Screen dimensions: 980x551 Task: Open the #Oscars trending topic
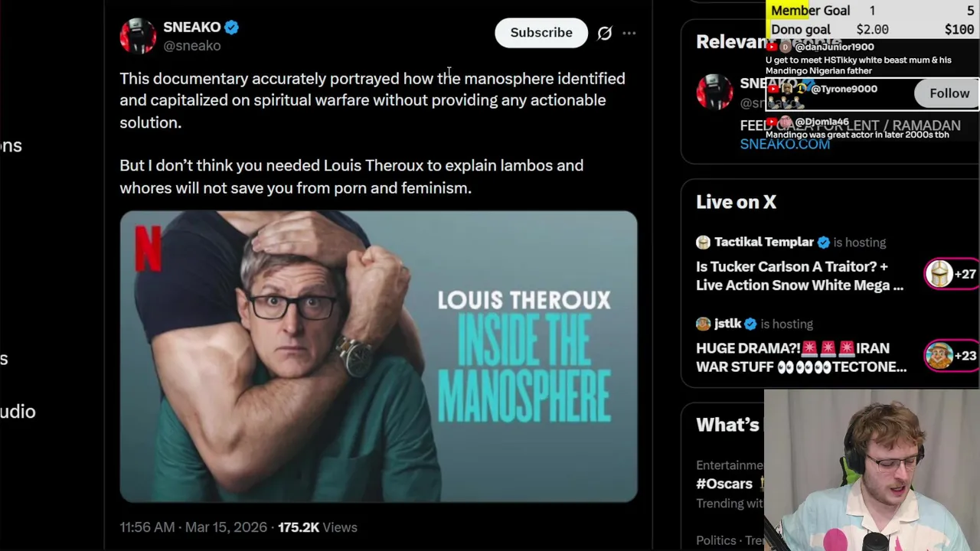(x=724, y=484)
